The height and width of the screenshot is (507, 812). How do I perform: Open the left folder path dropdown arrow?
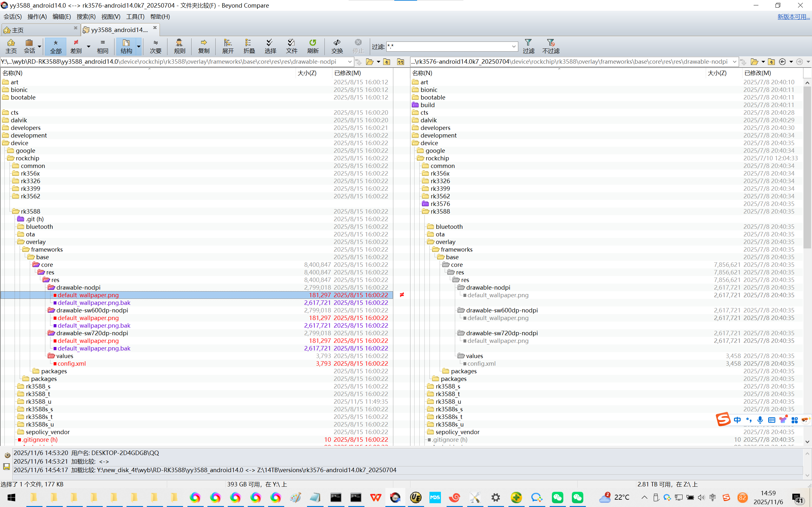pyautogui.click(x=350, y=62)
